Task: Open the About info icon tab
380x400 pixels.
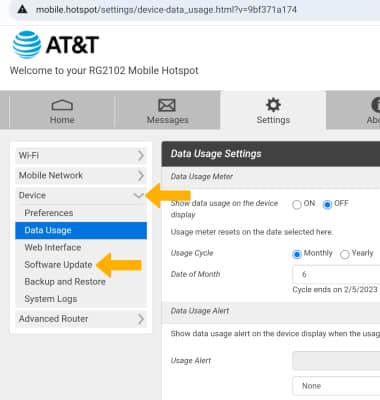Action: point(375,105)
